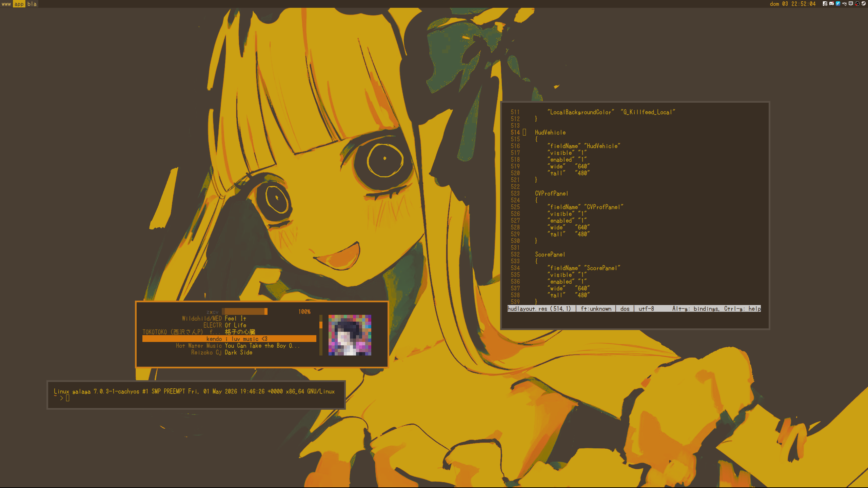Click the "zxcv" label in the music player
The height and width of the screenshot is (488, 868).
(213, 312)
